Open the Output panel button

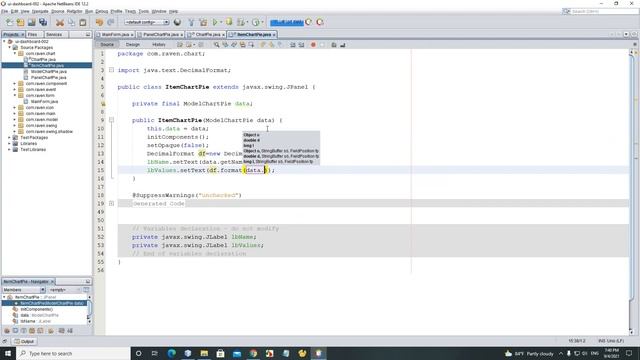(24, 341)
